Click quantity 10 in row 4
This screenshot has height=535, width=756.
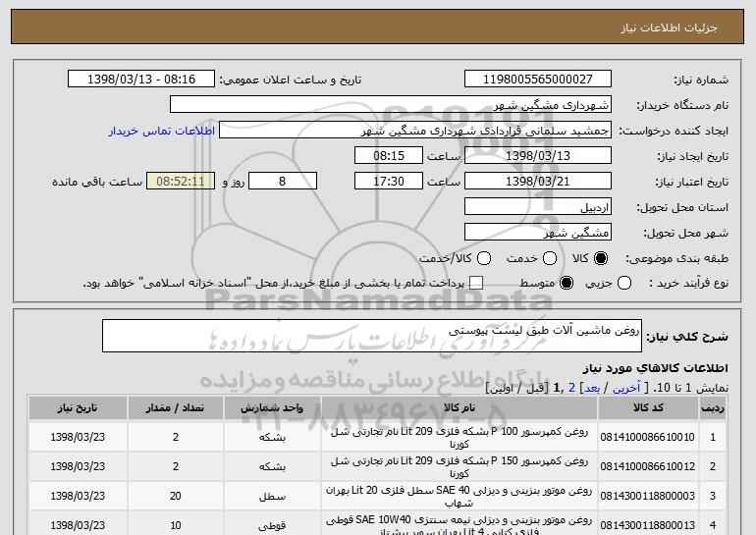pos(176,525)
